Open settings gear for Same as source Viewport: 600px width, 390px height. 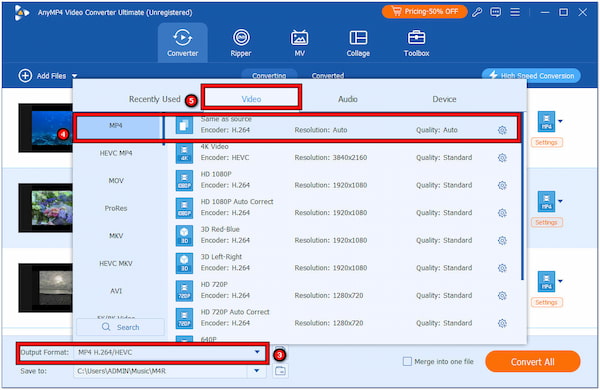[502, 130]
